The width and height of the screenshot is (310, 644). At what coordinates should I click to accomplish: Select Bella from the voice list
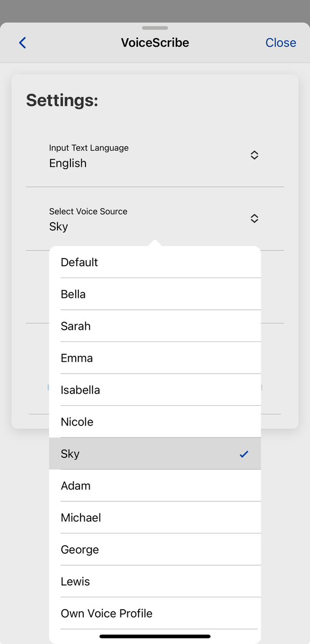click(x=155, y=294)
